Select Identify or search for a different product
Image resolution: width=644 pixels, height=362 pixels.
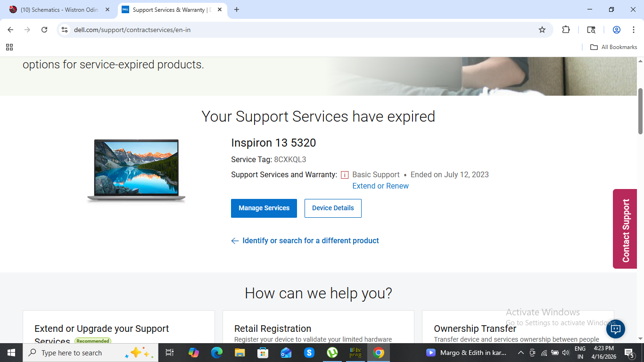click(x=310, y=240)
